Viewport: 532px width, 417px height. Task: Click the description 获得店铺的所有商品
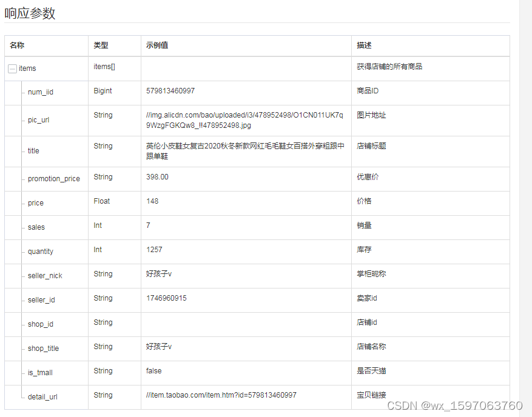[389, 67]
